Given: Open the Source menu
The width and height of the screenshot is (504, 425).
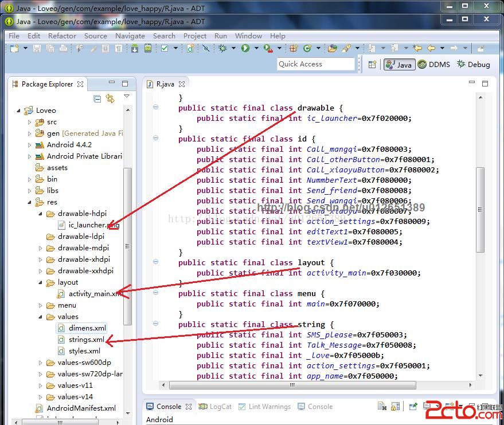Looking at the screenshot, I should point(95,36).
